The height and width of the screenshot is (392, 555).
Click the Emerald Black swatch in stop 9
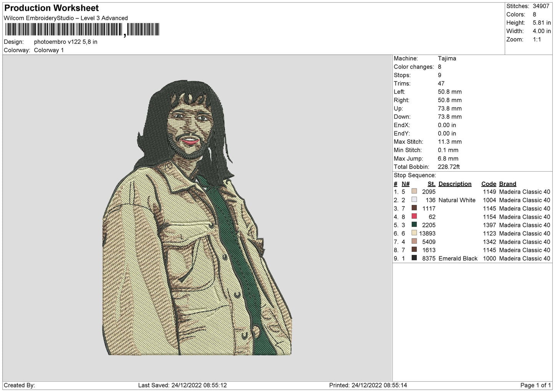[x=414, y=258]
